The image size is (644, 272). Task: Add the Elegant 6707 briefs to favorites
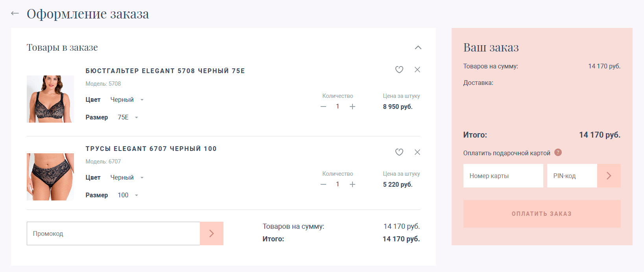pos(399,152)
